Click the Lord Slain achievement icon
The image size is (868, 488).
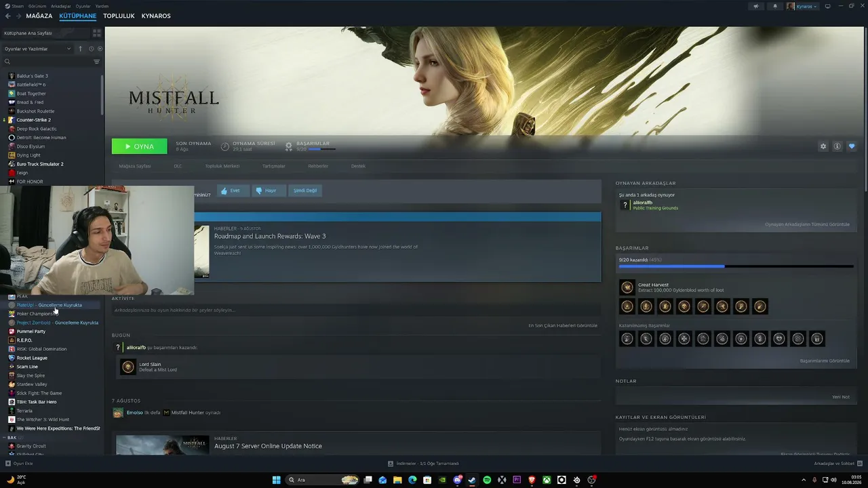tap(127, 367)
